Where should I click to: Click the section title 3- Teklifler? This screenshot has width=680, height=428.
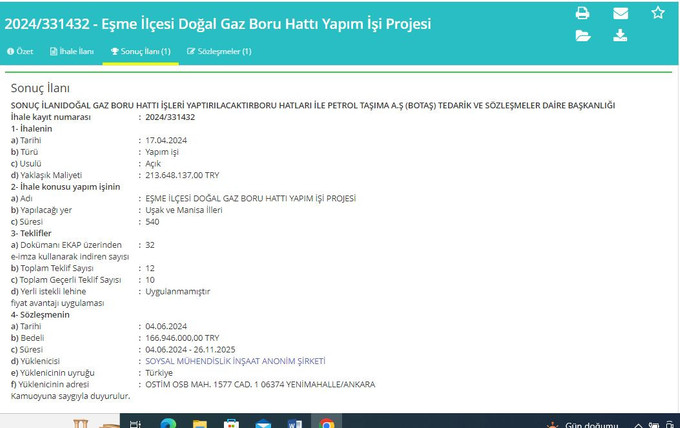[x=31, y=233]
